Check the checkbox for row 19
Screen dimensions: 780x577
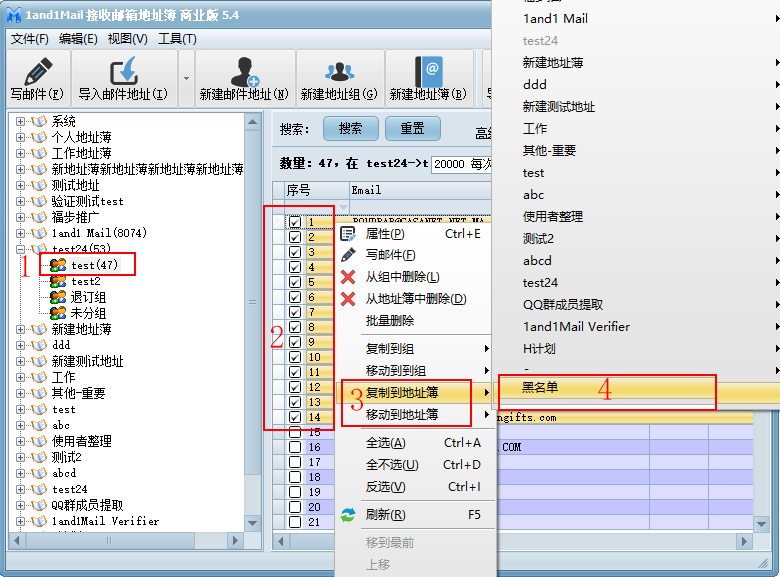coord(295,491)
